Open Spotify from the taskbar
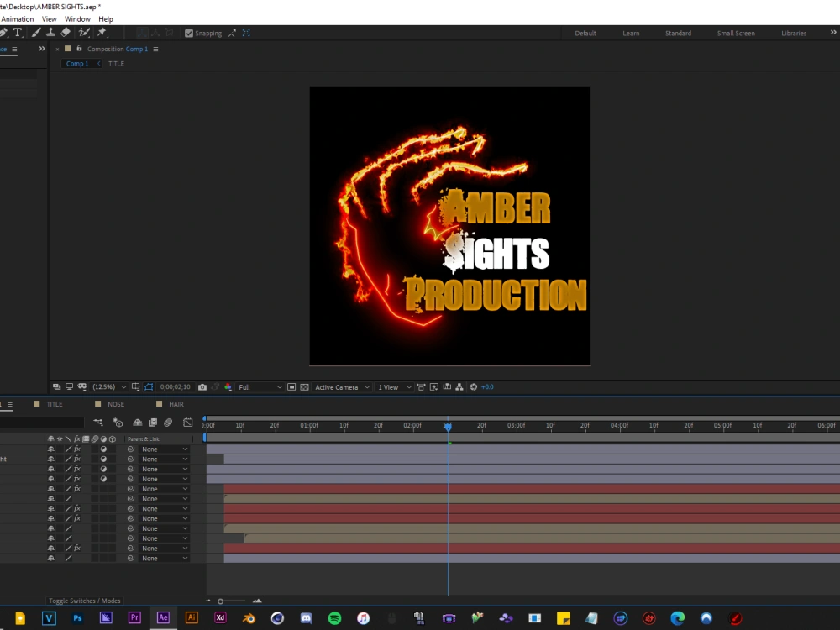The width and height of the screenshot is (840, 630). coord(334,618)
